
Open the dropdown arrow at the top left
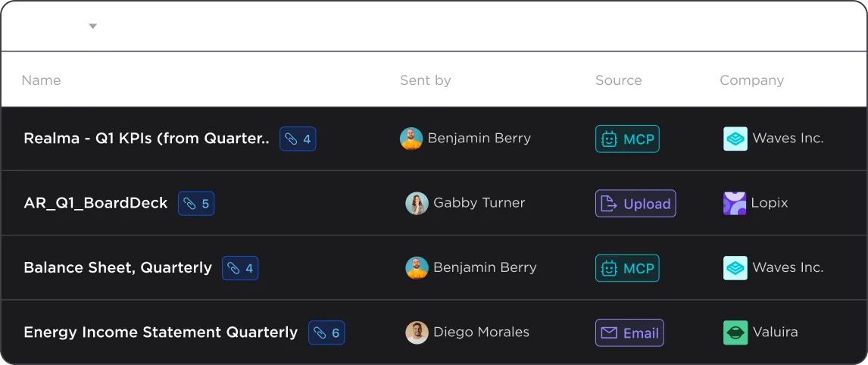93,26
